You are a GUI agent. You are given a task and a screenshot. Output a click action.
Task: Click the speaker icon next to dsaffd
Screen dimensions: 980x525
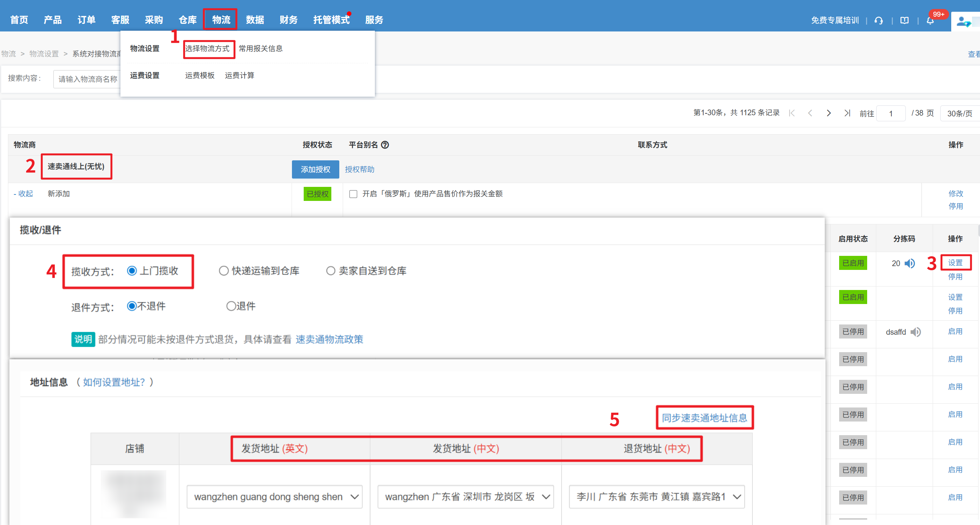tap(915, 332)
